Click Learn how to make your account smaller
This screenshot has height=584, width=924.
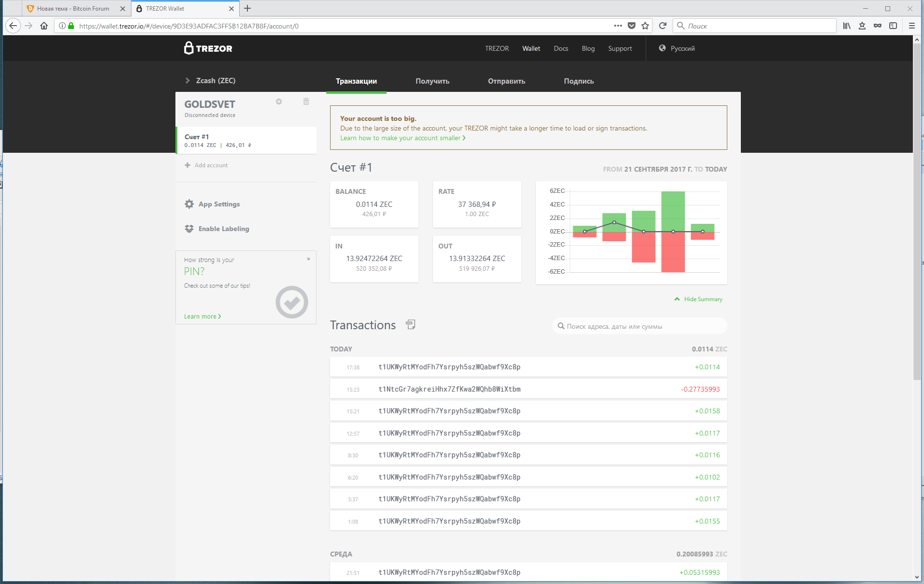pyautogui.click(x=403, y=138)
